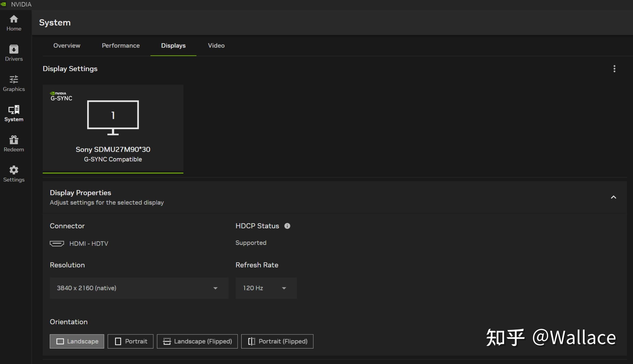Screen dimensions: 633x364
Task: Switch to the Video tab
Action: click(x=216, y=46)
